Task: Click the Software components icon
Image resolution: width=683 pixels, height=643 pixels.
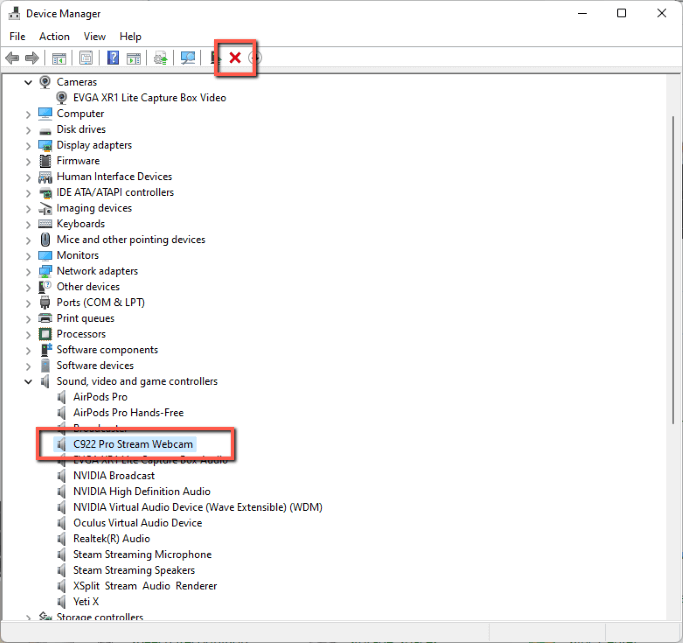Action: (x=46, y=350)
